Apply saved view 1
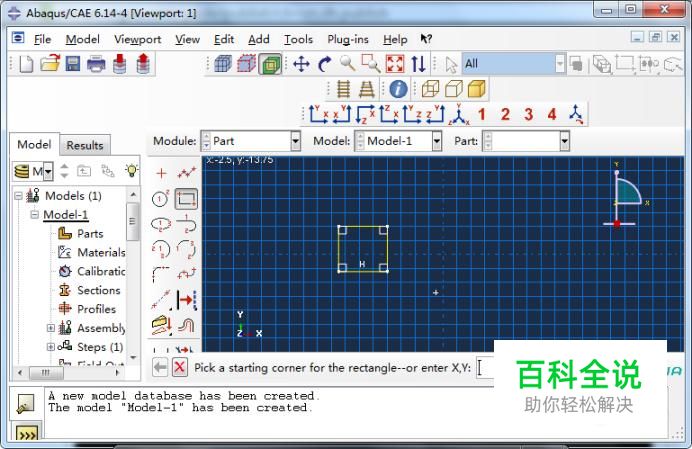The image size is (692, 449). [481, 114]
